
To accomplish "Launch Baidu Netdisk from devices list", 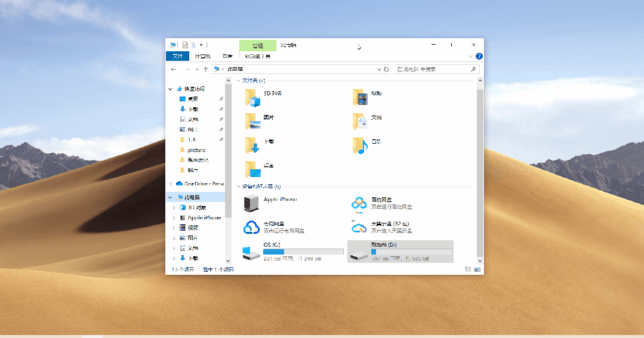I will click(359, 203).
